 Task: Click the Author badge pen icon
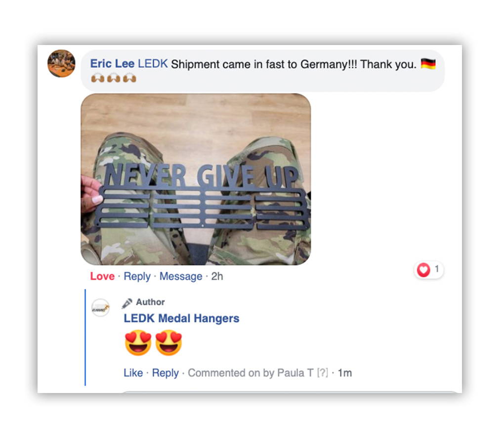[127, 303]
